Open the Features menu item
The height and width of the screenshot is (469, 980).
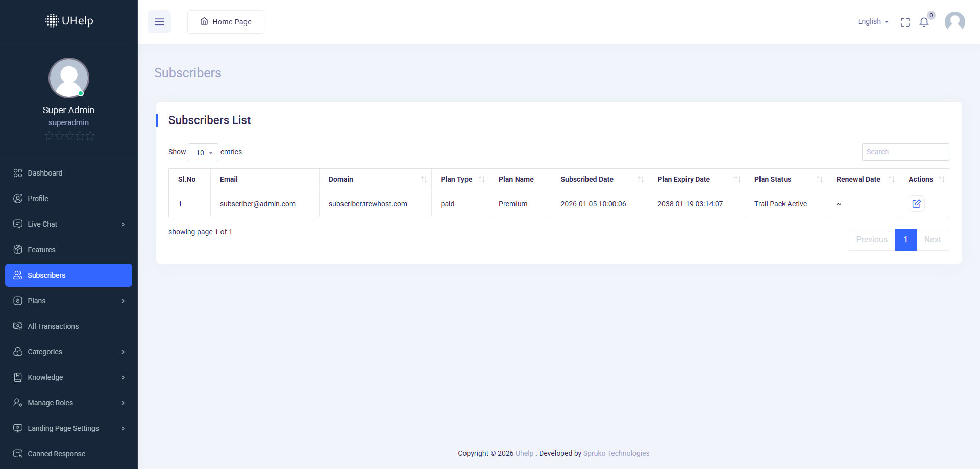click(x=41, y=250)
